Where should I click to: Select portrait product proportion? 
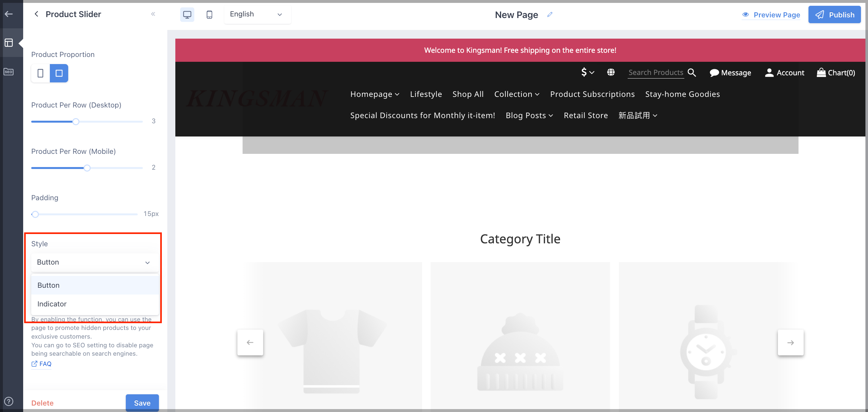pyautogui.click(x=41, y=73)
